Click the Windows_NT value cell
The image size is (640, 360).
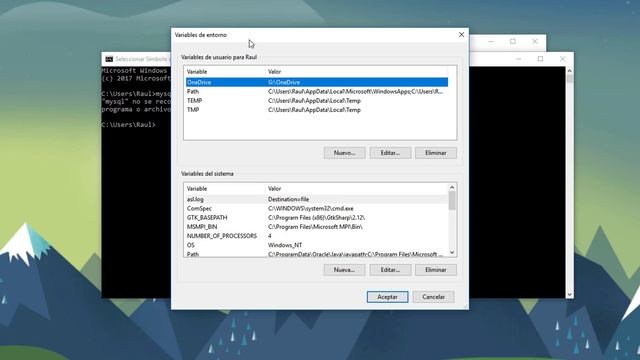285,245
